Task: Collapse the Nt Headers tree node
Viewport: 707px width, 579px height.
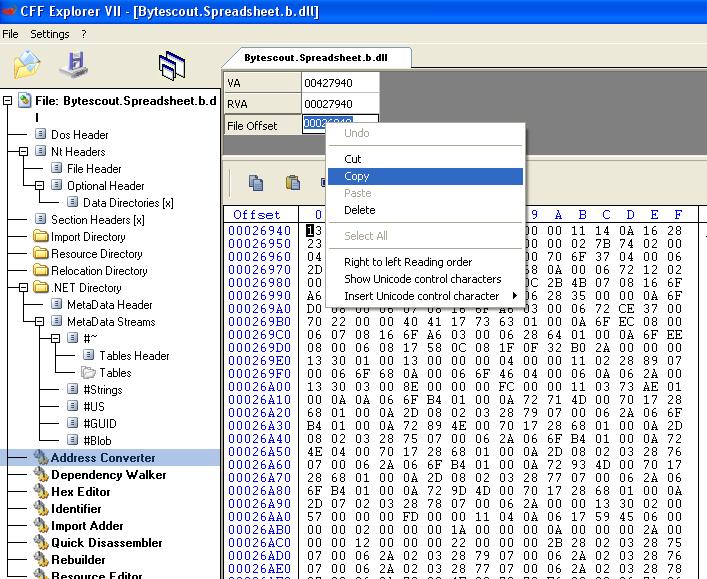Action: (x=23, y=152)
